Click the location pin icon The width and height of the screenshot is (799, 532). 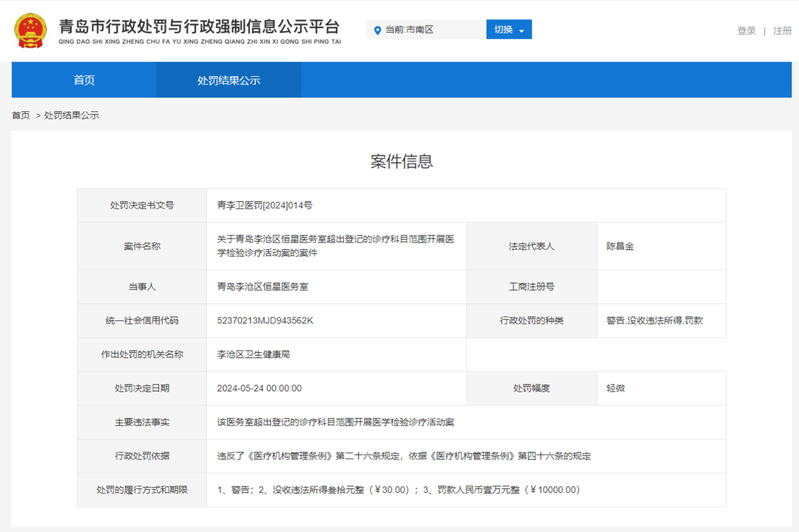pyautogui.click(x=377, y=30)
